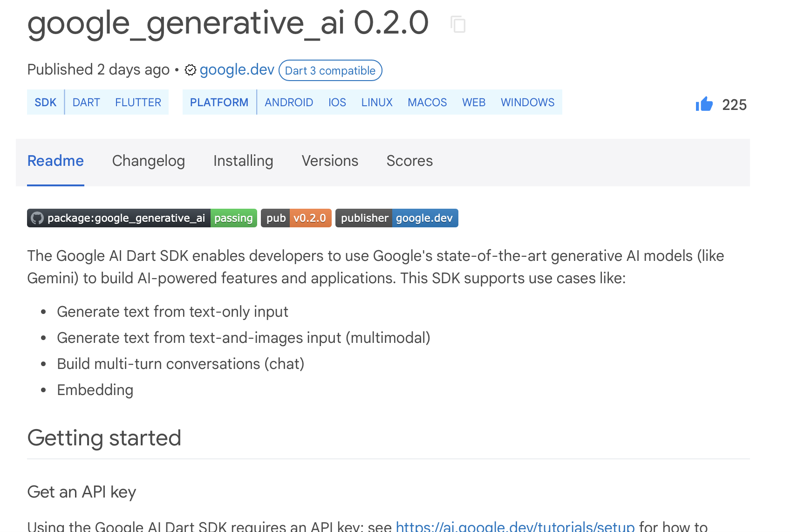Select the WEB platform tag

pyautogui.click(x=474, y=102)
